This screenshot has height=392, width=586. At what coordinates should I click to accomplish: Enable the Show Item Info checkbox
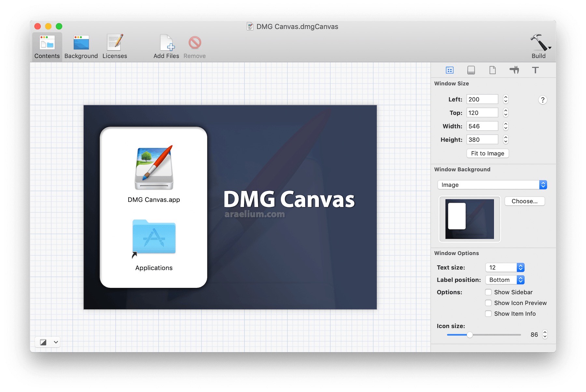click(488, 314)
